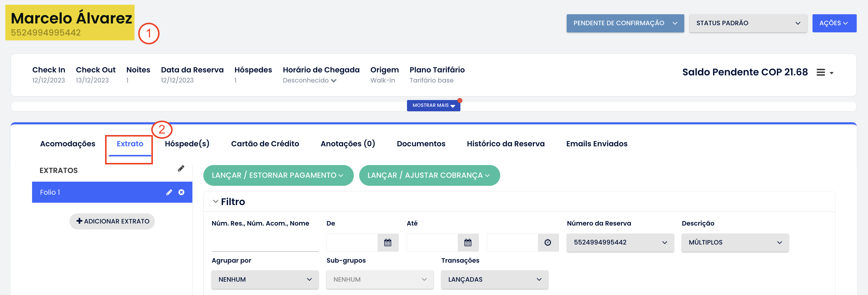Open the Histórico da Reserva tab
The height and width of the screenshot is (295, 868).
506,144
